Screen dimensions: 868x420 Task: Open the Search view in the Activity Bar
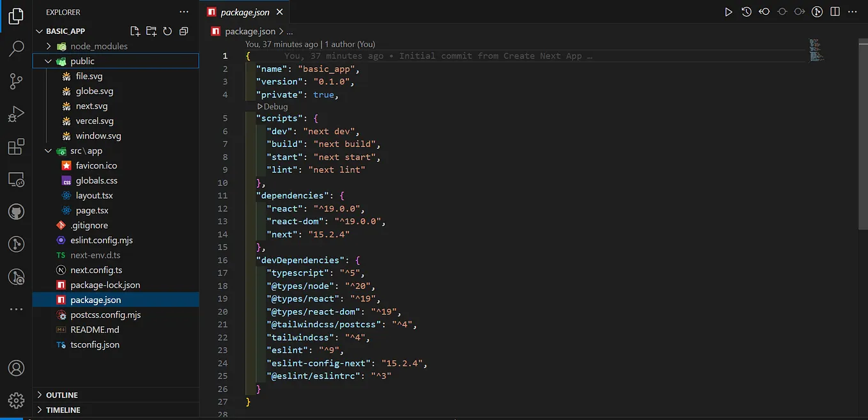[16, 48]
